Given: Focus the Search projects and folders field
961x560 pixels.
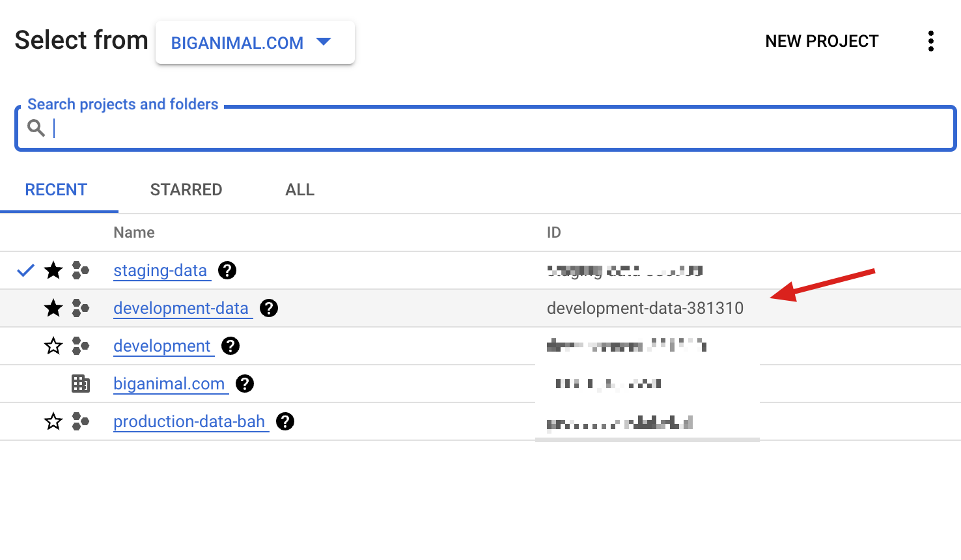Looking at the screenshot, I should (486, 128).
